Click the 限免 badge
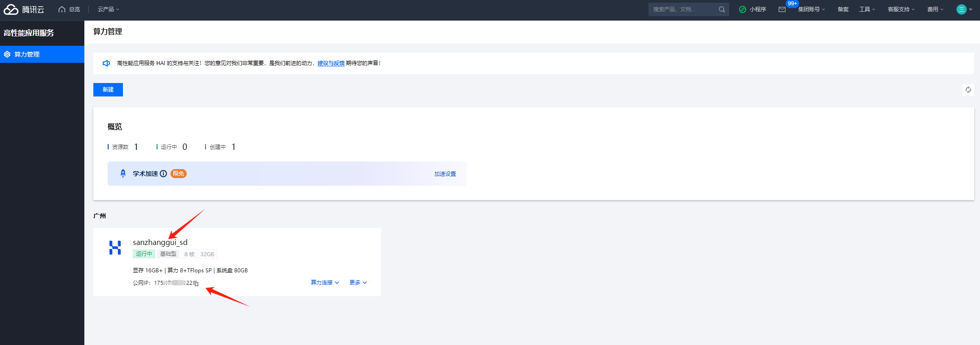 pos(179,174)
